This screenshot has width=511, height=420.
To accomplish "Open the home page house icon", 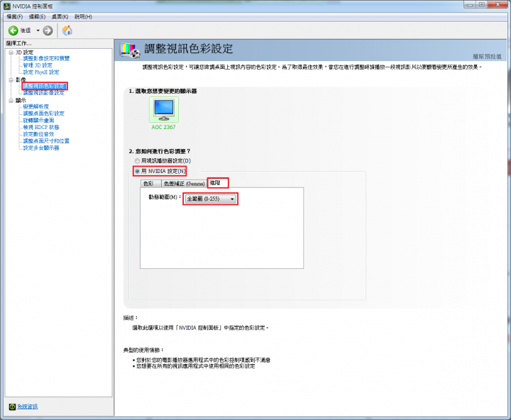I will (x=67, y=31).
